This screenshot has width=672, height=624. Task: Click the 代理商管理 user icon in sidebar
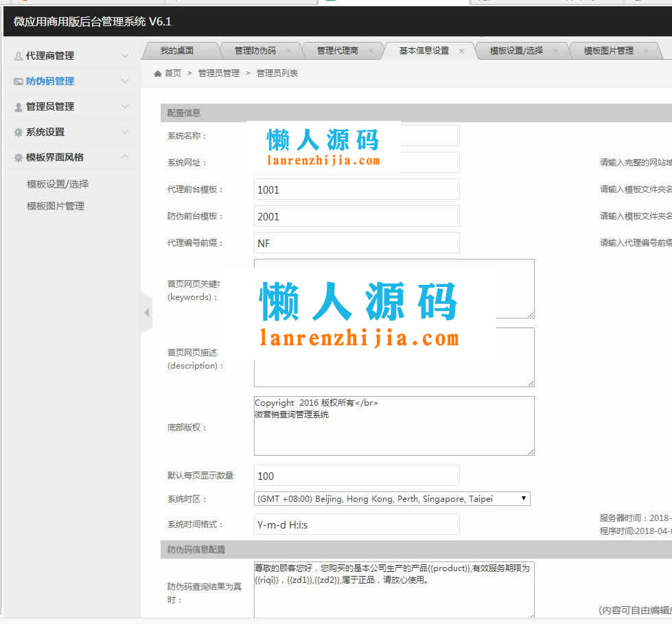(19, 56)
